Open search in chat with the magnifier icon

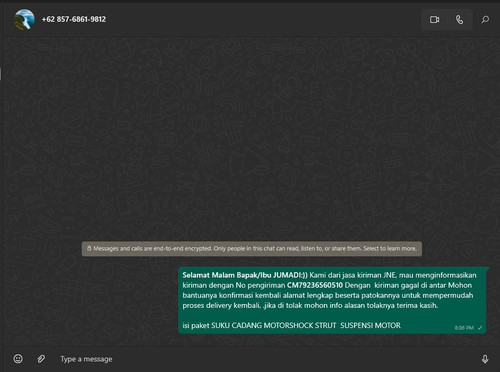pyautogui.click(x=485, y=20)
